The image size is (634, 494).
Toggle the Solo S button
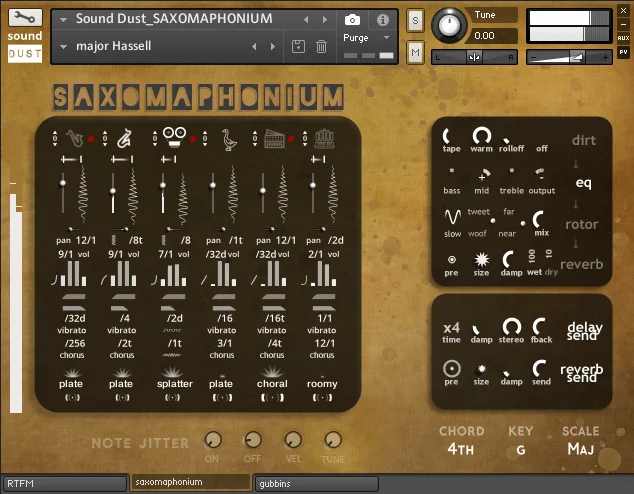click(415, 20)
